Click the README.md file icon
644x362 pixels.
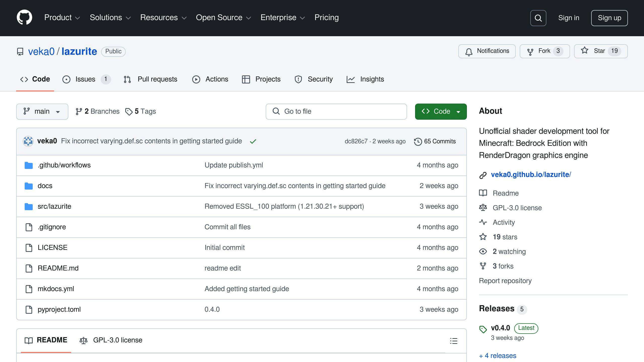pos(29,268)
